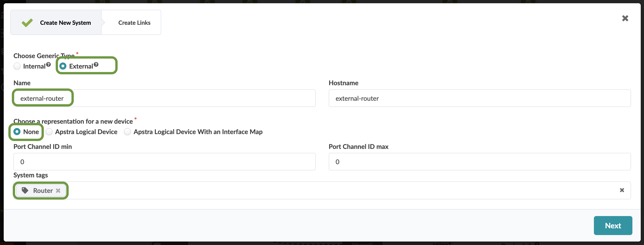Select the External generic type
Screen dimensions: 644x245
[x=63, y=66]
